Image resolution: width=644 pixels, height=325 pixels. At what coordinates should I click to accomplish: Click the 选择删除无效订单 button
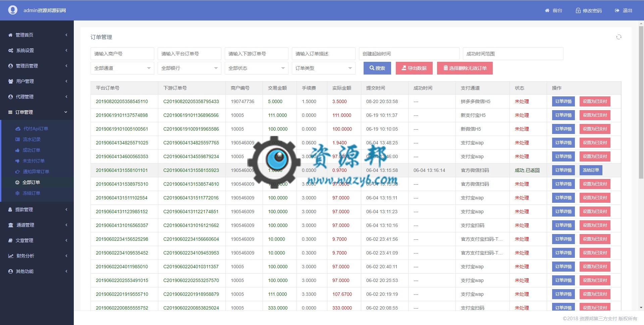465,68
